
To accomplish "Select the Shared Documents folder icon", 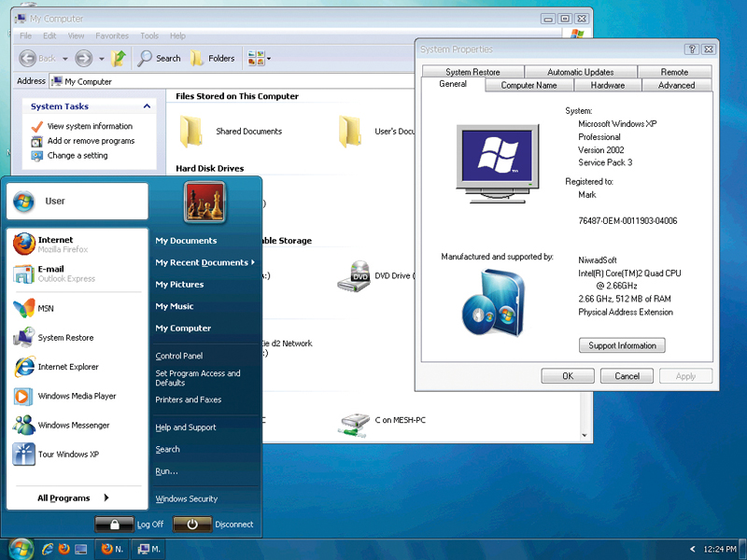I will coord(190,131).
